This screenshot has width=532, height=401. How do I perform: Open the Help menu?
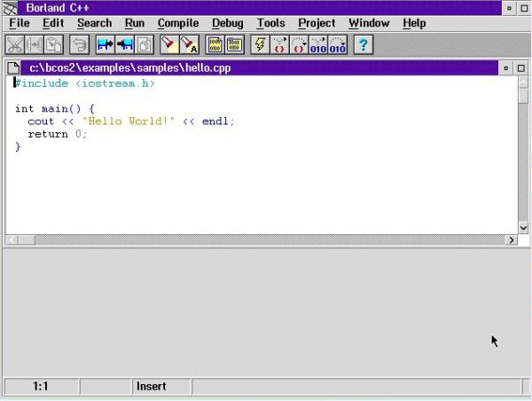click(x=414, y=23)
